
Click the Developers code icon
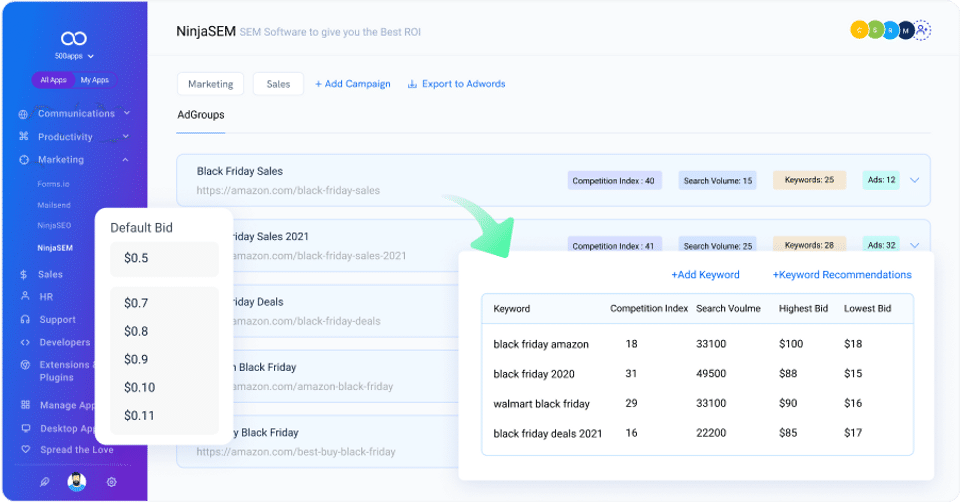(25, 342)
